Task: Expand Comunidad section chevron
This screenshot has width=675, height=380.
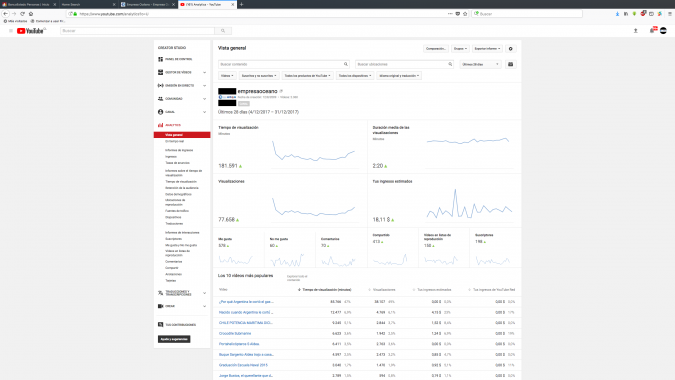Action: pos(204,99)
